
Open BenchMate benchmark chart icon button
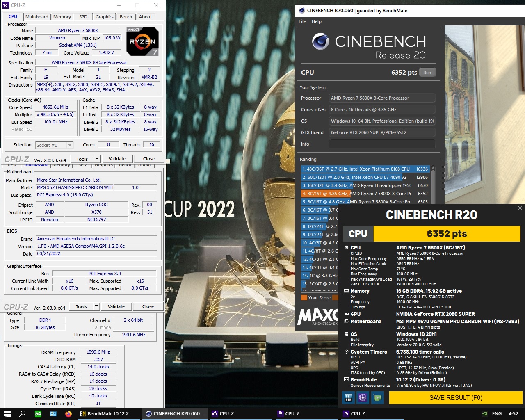pos(348,397)
